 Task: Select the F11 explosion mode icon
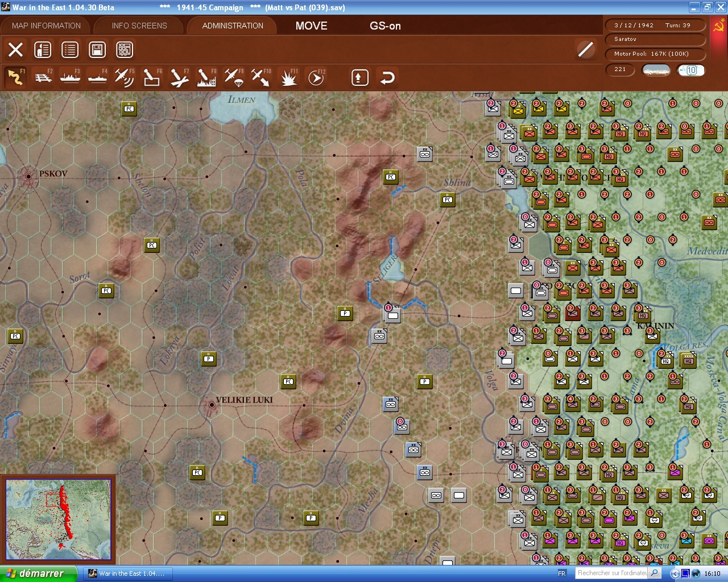288,77
